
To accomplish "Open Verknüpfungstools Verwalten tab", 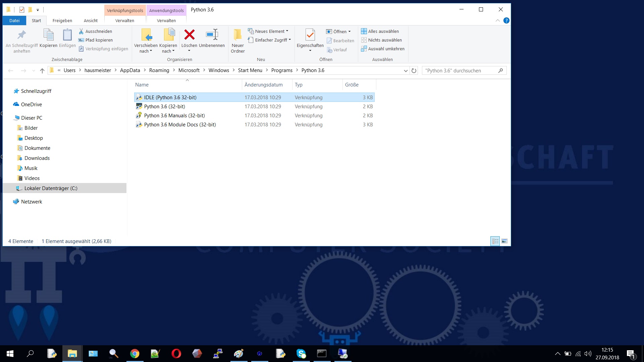I will coord(125,20).
